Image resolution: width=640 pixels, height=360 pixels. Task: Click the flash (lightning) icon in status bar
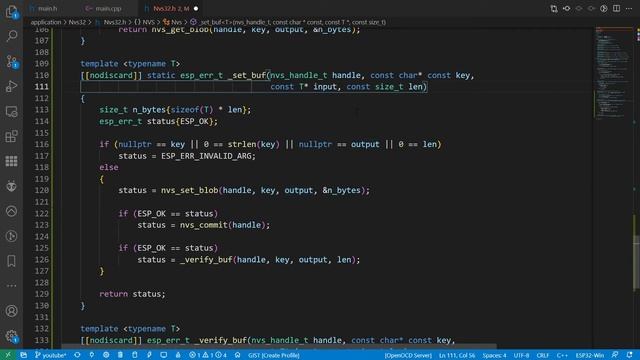click(149, 355)
